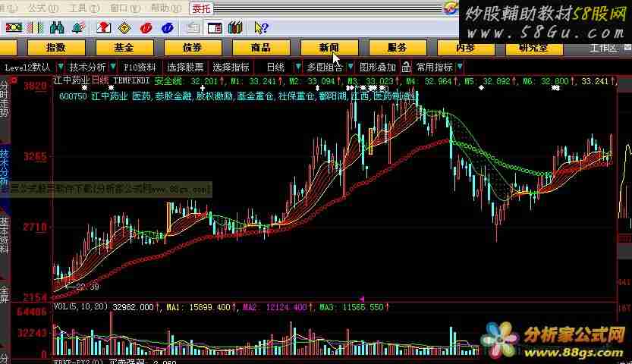Click the 日线 period button

tap(275, 67)
